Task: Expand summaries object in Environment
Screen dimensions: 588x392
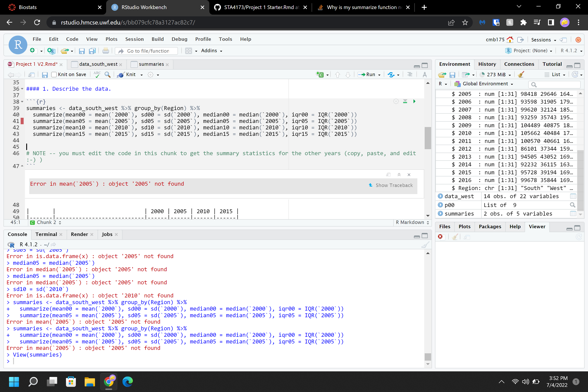Action: pyautogui.click(x=440, y=213)
